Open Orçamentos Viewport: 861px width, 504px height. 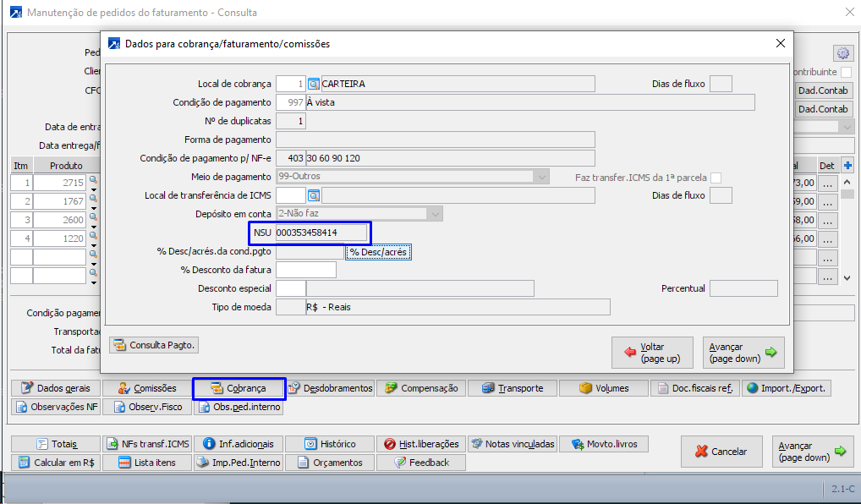click(x=331, y=463)
